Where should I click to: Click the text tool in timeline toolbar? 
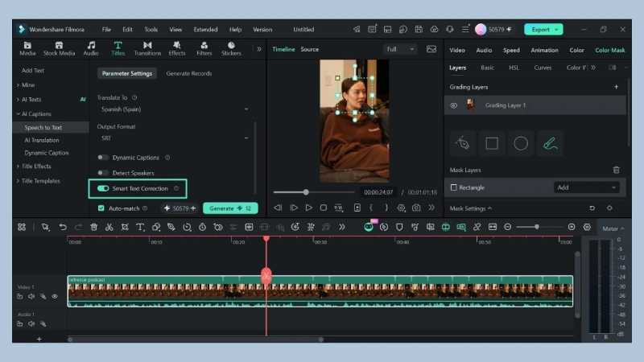(x=140, y=227)
